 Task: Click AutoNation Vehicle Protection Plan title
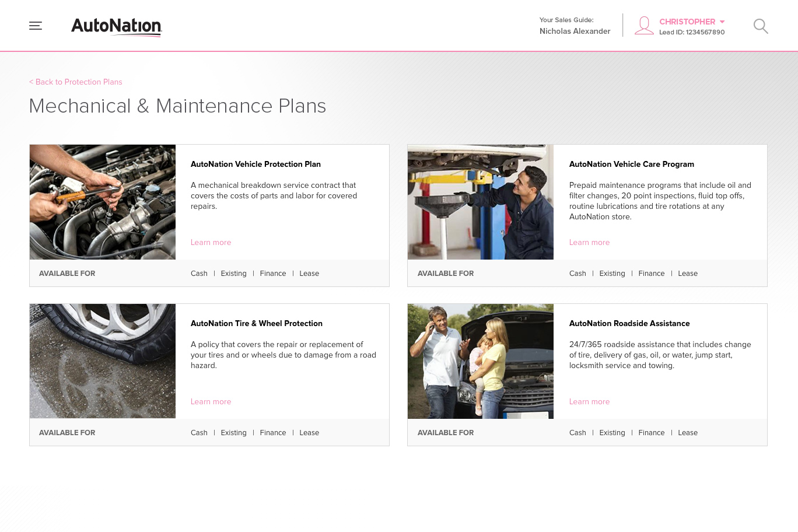point(256,164)
